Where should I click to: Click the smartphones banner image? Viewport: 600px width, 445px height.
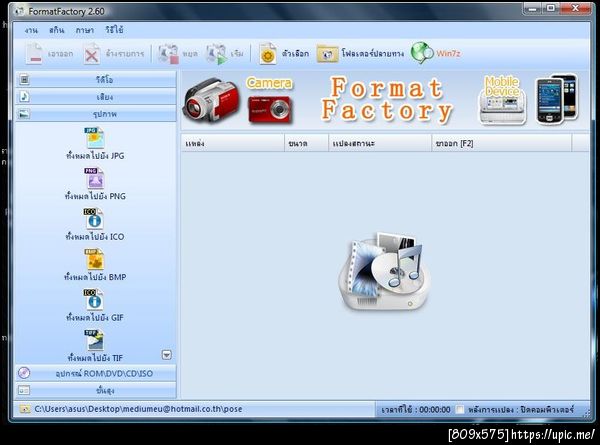[x=557, y=99]
